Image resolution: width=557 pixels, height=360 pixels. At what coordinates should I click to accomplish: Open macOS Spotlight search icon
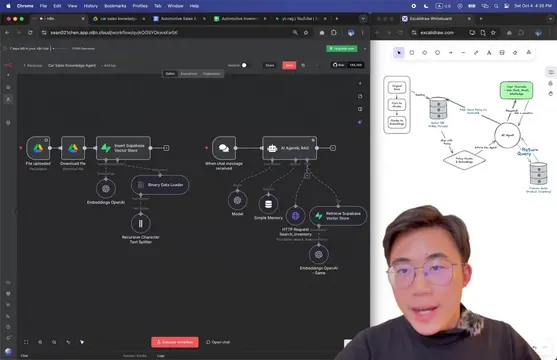pos(496,6)
